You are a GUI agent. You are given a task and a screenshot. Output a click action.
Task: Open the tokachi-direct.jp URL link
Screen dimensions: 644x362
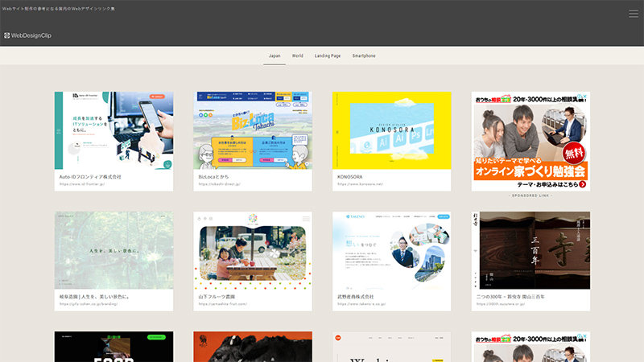point(219,184)
